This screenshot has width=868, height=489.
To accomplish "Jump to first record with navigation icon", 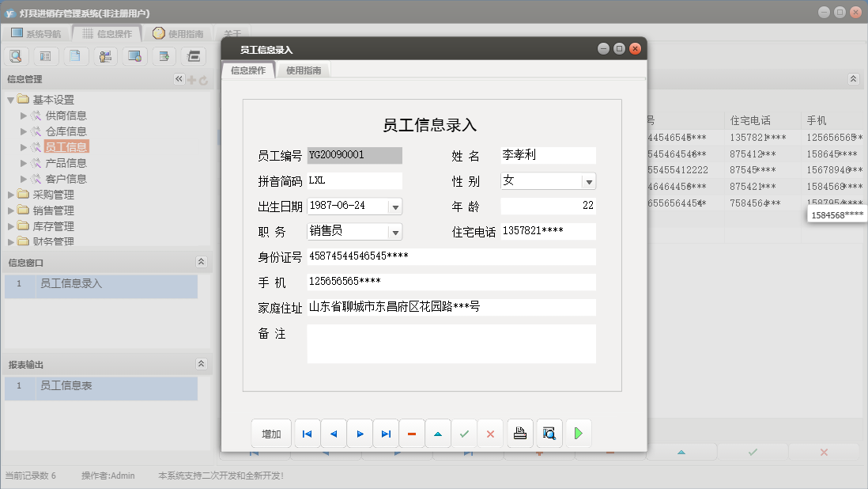I will (307, 433).
